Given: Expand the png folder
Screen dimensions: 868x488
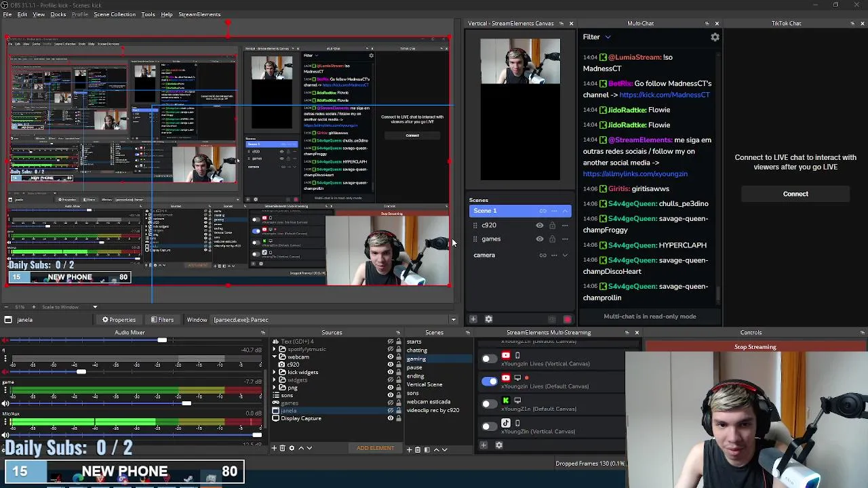Looking at the screenshot, I should (x=275, y=388).
